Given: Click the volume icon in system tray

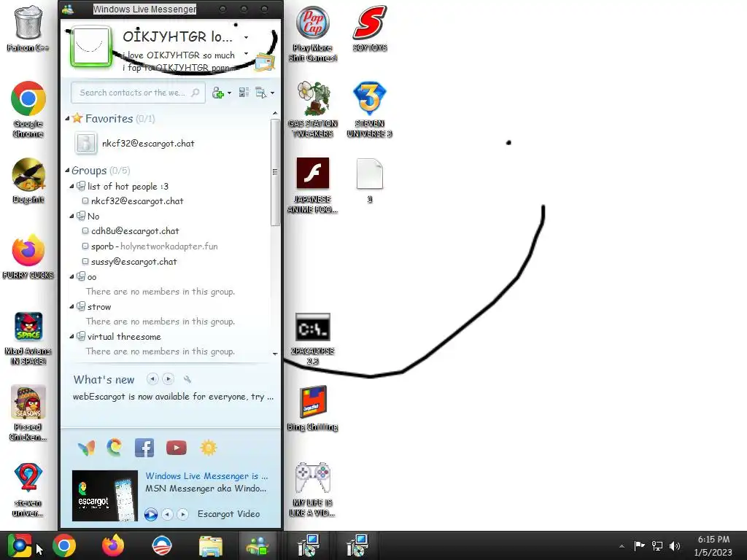Looking at the screenshot, I should (675, 545).
